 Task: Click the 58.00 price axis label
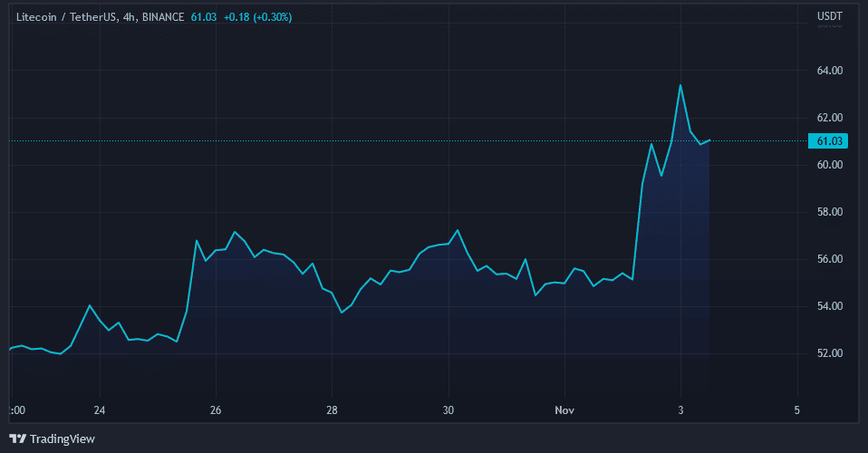830,212
